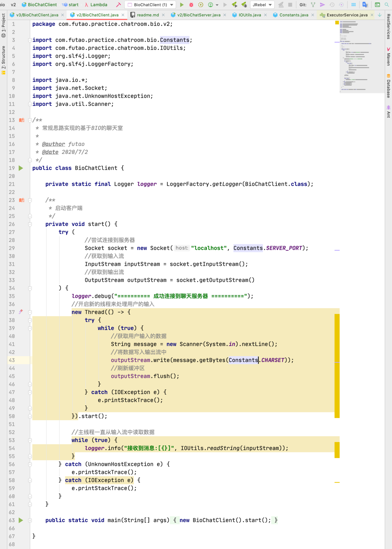Close the readme.md tab
392x549 pixels.
pyautogui.click(x=163, y=15)
